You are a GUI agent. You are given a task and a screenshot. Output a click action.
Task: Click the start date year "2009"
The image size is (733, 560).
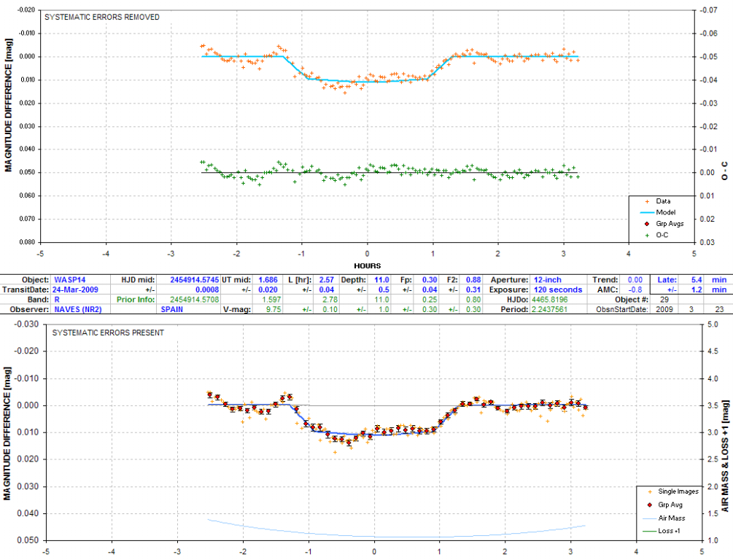point(664,309)
